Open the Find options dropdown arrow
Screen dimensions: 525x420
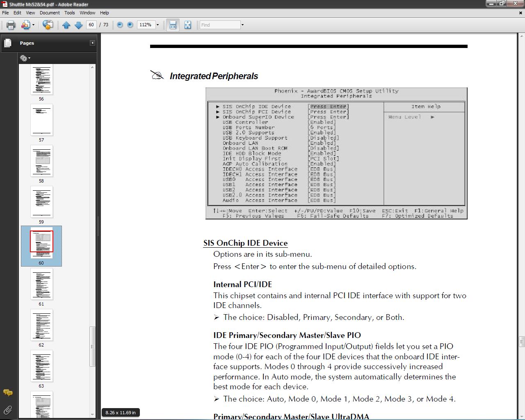(x=242, y=25)
